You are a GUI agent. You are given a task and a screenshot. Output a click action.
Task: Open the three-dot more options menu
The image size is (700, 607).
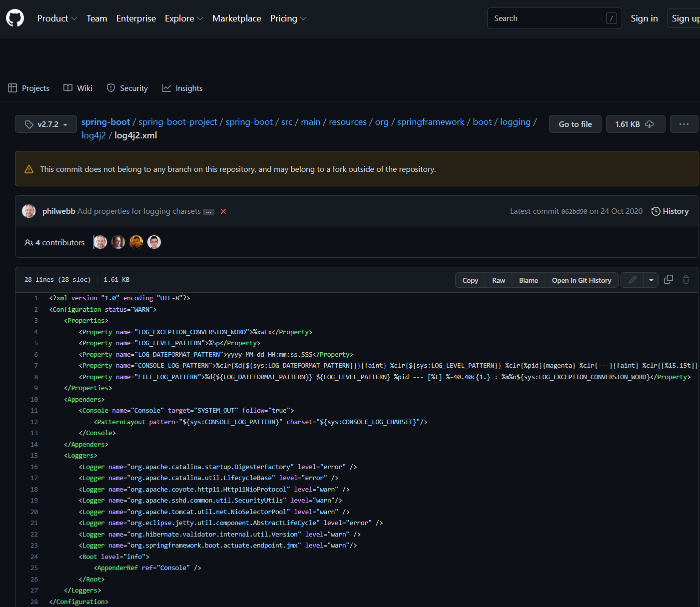684,124
